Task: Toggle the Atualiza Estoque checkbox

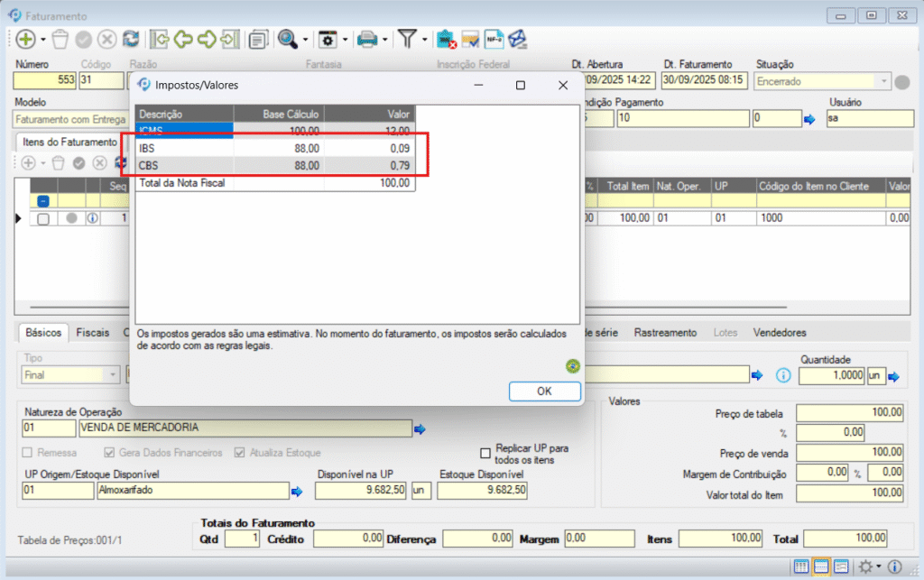Action: tap(240, 453)
